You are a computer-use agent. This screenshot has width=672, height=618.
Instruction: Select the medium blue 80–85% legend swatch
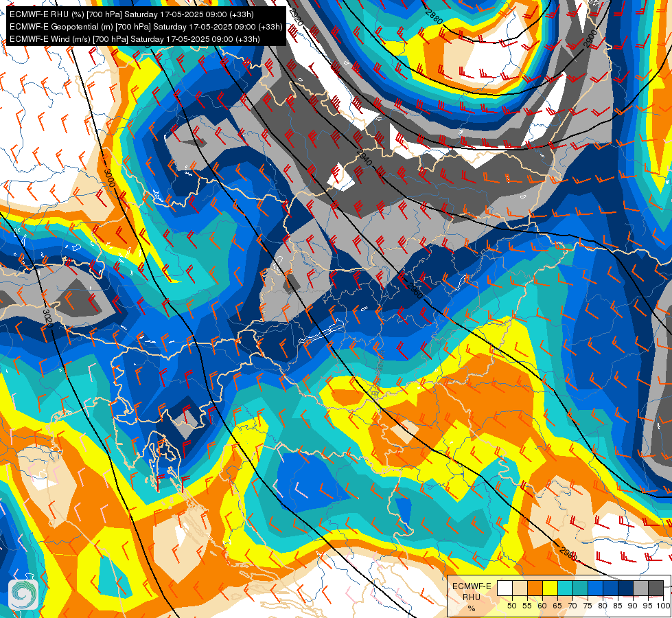click(610, 588)
